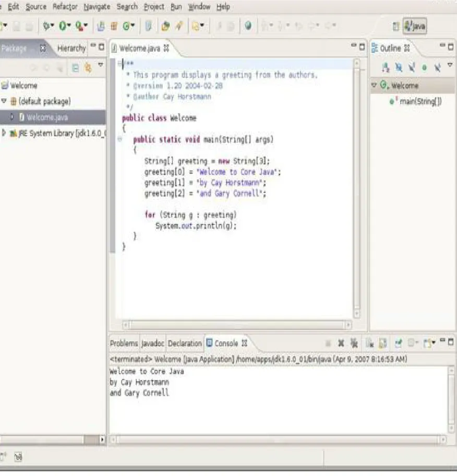
Task: Open the Refactor menu
Action: pos(65,7)
